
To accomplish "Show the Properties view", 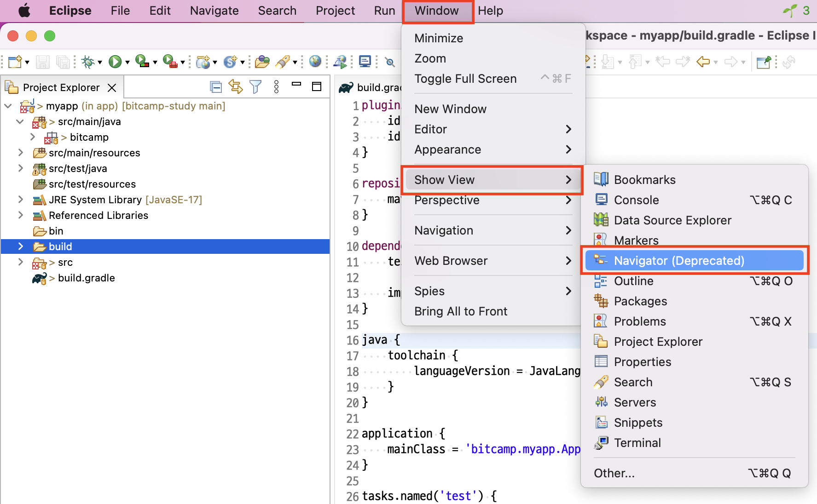I will [695, 362].
